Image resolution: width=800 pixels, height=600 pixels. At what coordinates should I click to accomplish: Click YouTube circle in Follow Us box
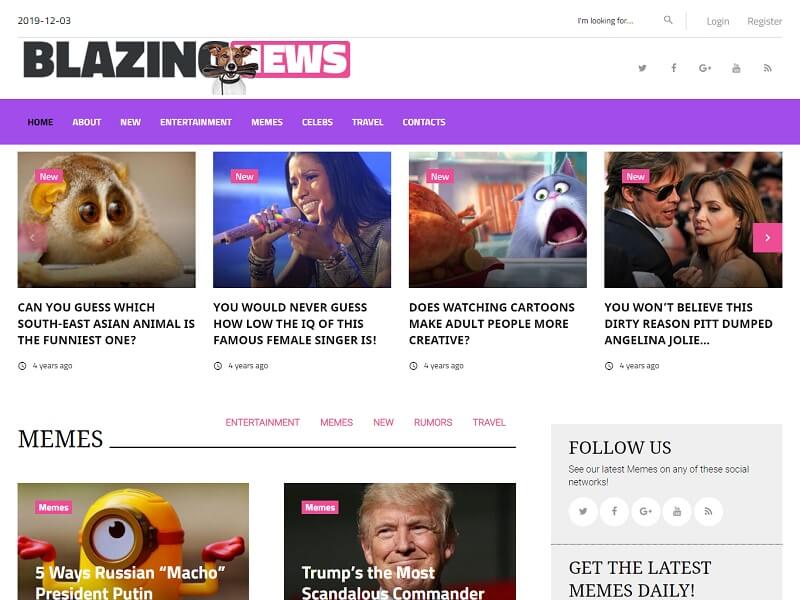[677, 511]
